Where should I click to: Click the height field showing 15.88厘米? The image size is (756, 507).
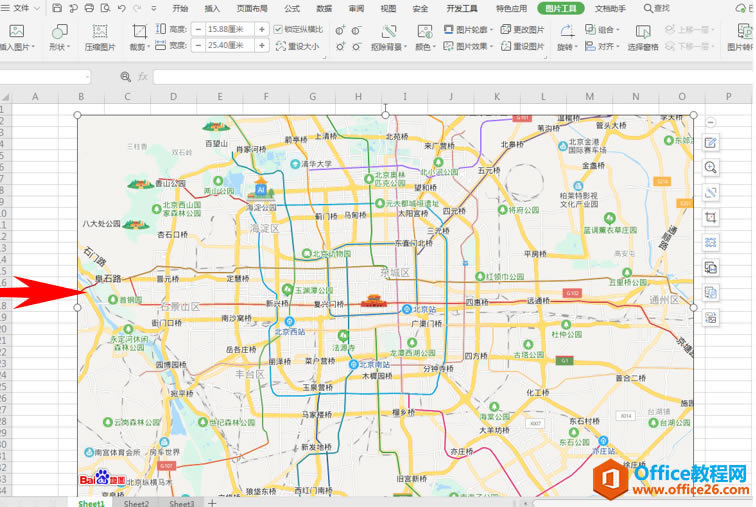(x=230, y=29)
